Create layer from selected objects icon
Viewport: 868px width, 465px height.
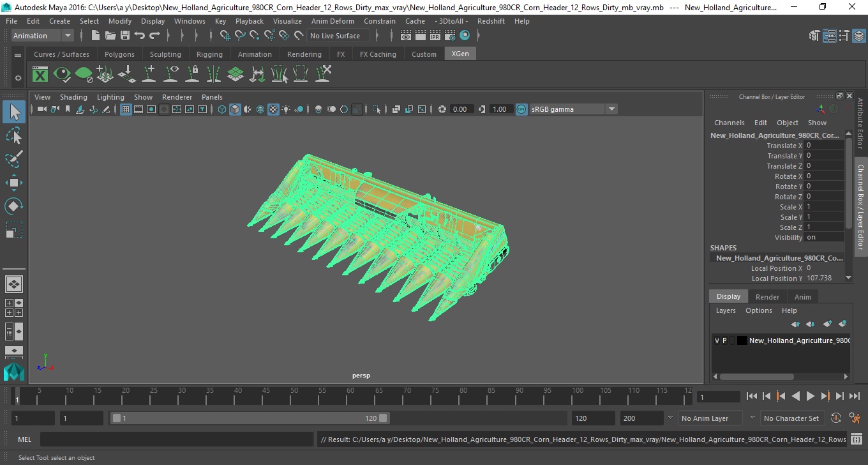(x=842, y=324)
